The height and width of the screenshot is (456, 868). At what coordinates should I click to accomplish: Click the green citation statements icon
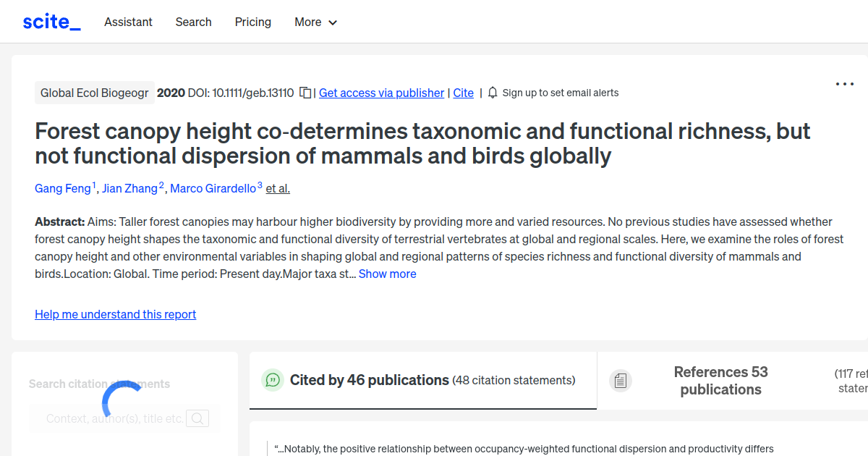(x=272, y=379)
